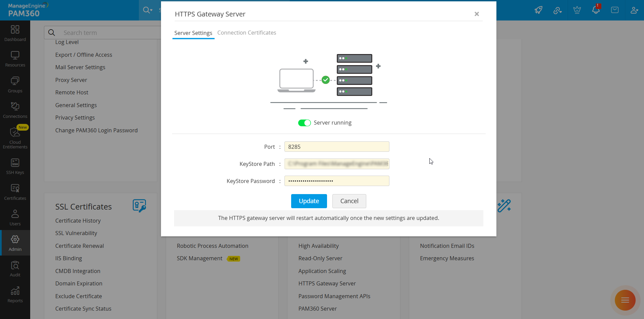644x319 pixels.
Task: Select Resources in the left sidebar
Action: [15, 58]
